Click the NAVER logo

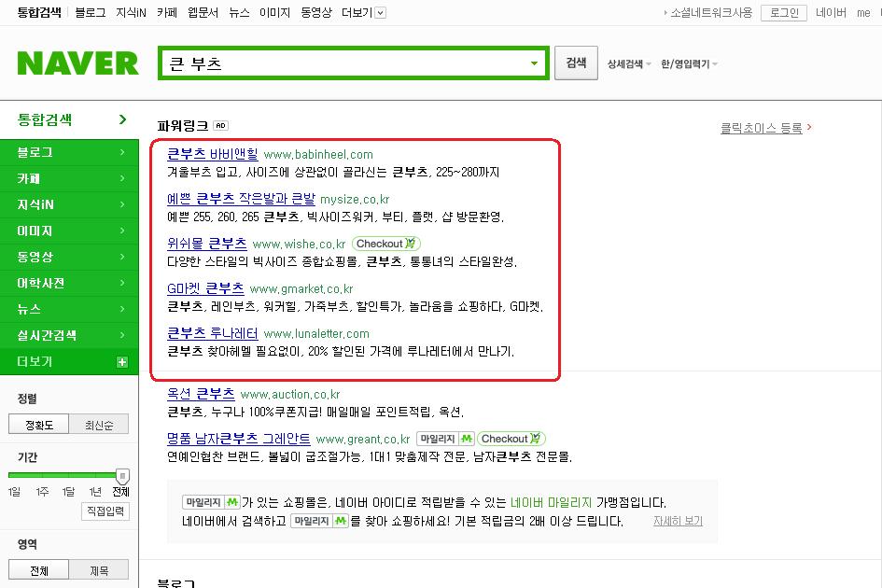[x=77, y=63]
